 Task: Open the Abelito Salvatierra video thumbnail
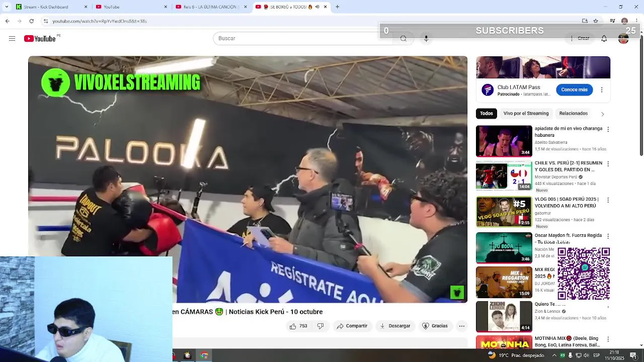504,141
